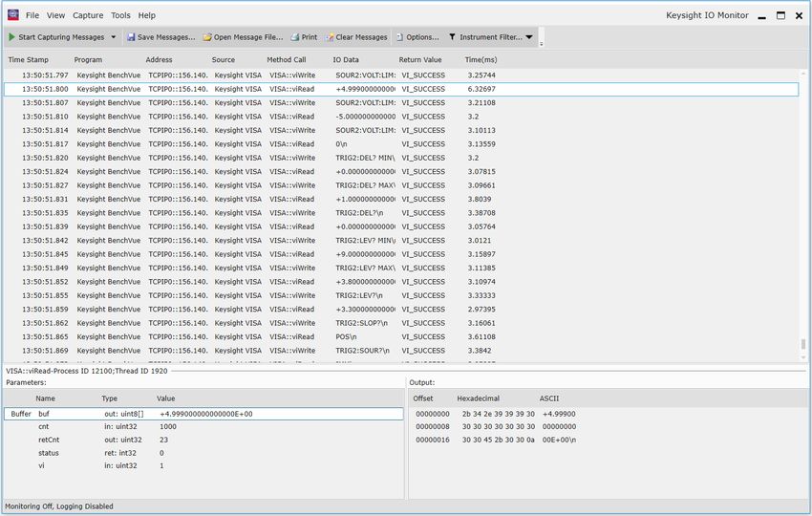
Task: Select the row with TRIG2:SLOP?\n
Action: click(401, 323)
